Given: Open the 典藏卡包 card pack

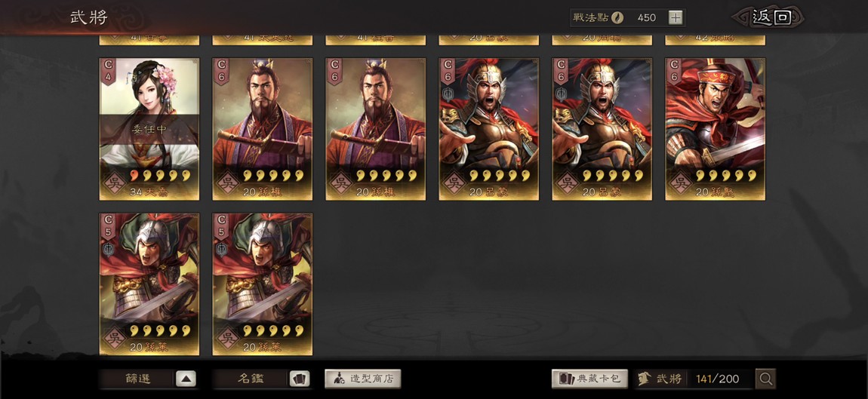Looking at the screenshot, I should point(589,379).
